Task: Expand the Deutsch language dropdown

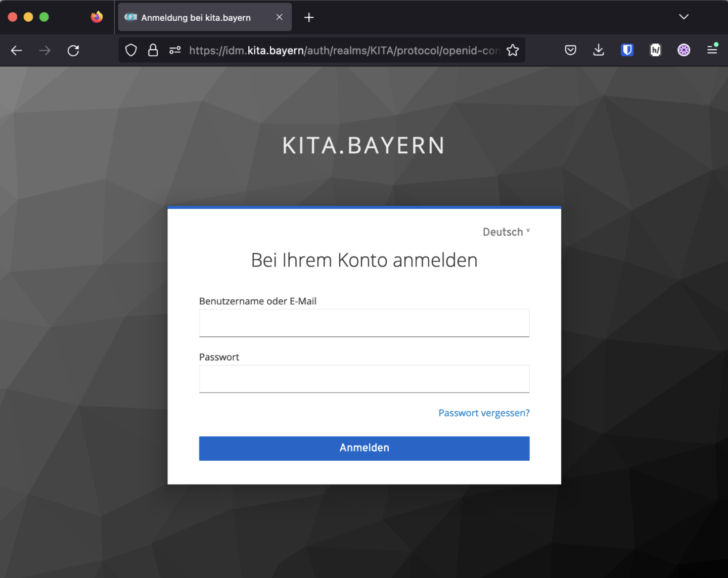Action: (x=506, y=232)
